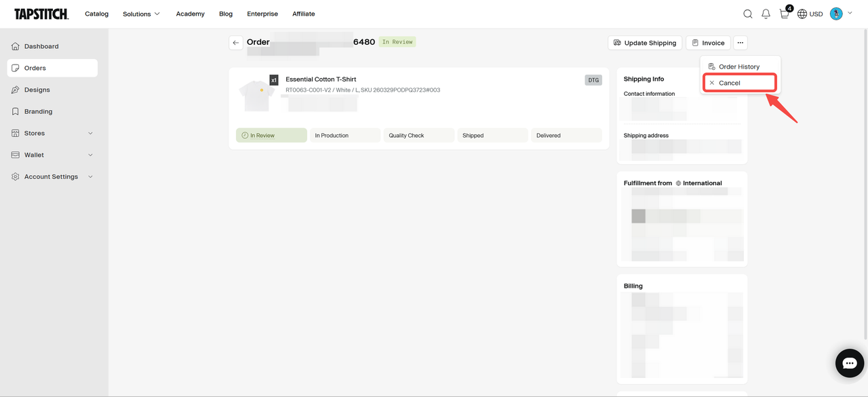Expand the Solutions dropdown menu
The image size is (868, 397).
(x=141, y=14)
